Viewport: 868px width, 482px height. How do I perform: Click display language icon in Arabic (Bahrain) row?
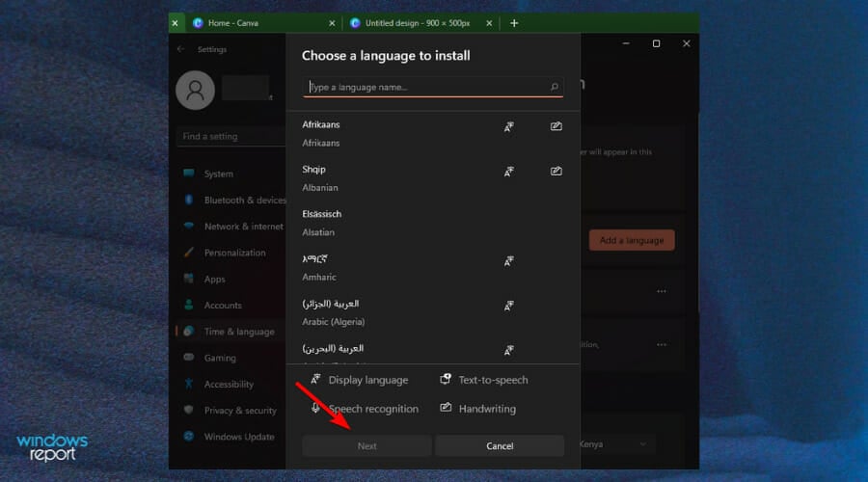[x=508, y=350]
